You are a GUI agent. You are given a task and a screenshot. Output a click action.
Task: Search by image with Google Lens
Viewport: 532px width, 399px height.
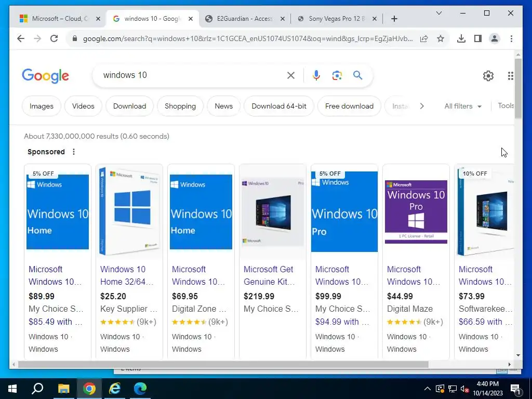(337, 75)
